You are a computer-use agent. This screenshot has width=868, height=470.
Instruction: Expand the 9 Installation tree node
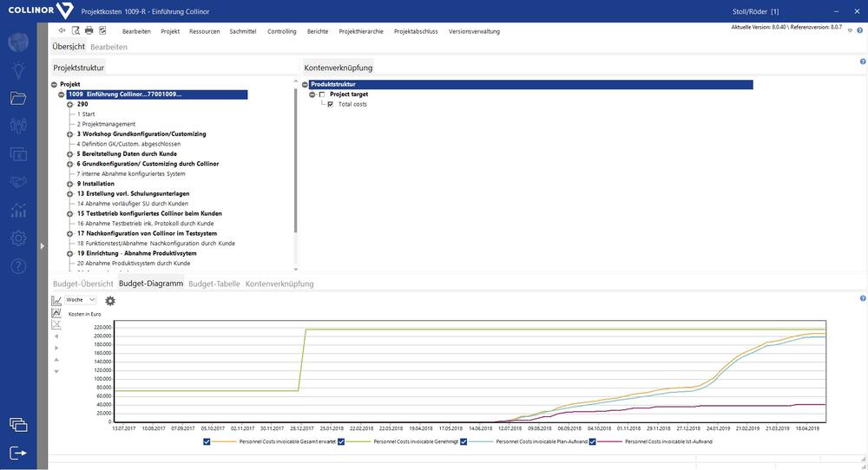[x=69, y=184]
